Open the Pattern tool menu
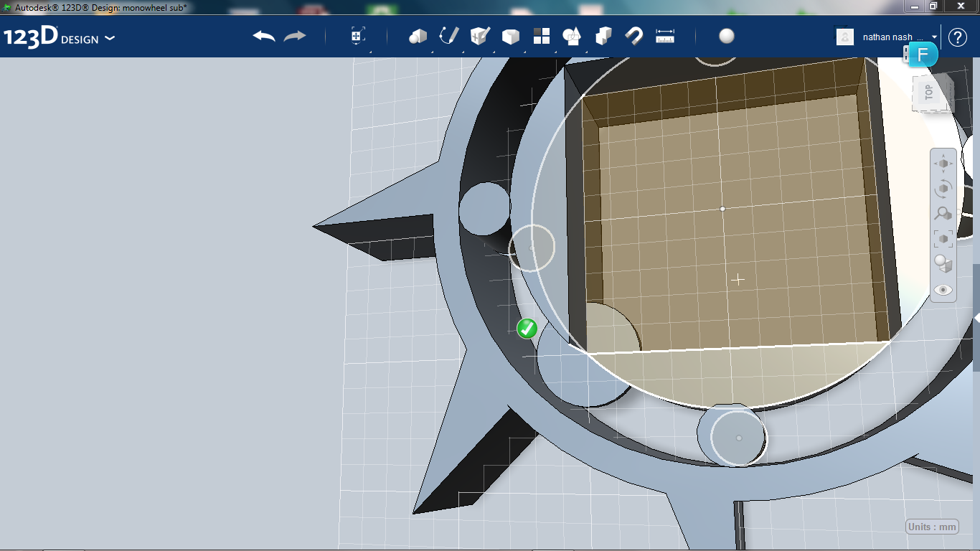This screenshot has width=980, height=551. [x=541, y=36]
